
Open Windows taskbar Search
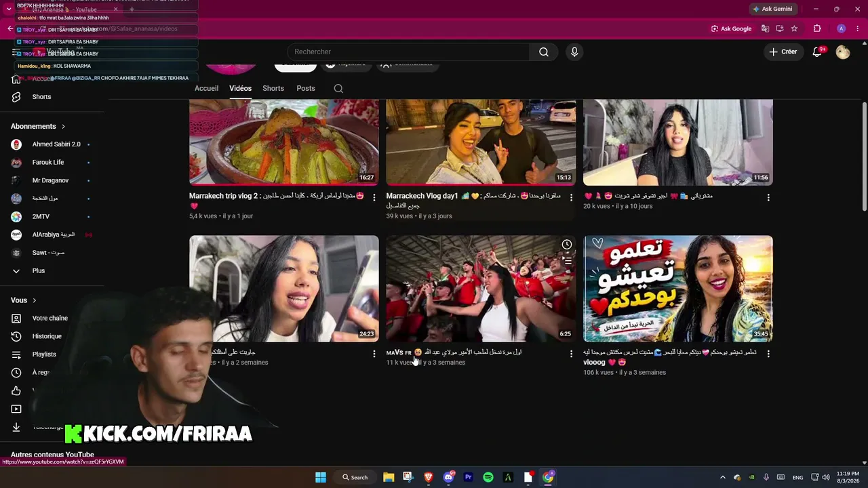click(x=355, y=477)
